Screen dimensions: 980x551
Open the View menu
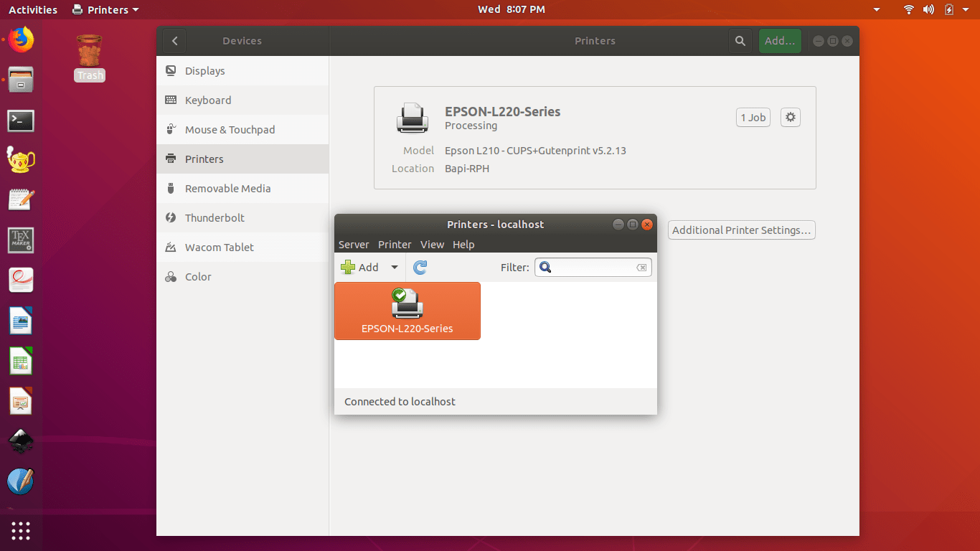pos(432,245)
